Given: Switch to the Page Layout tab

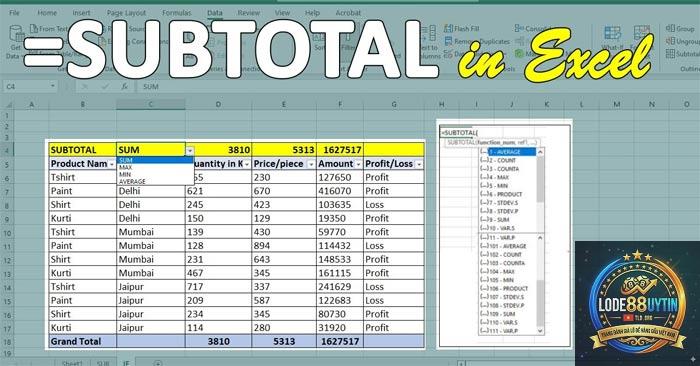Looking at the screenshot, I should click(127, 13).
